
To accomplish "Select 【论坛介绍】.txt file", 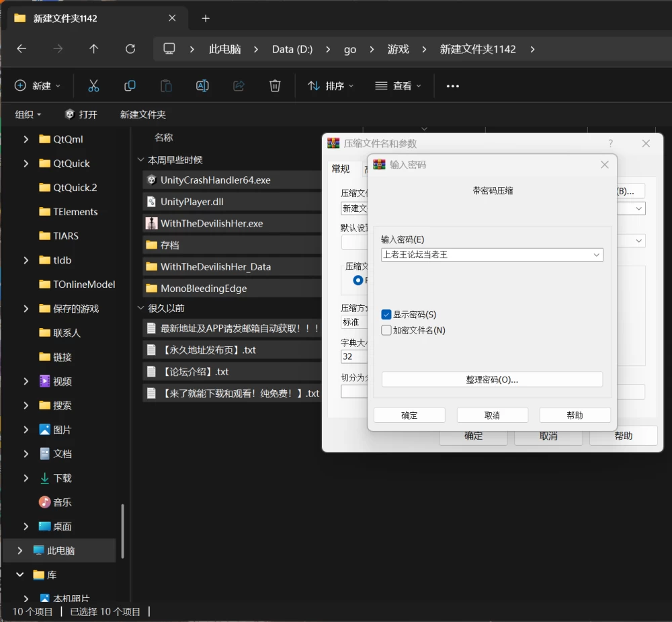I will pyautogui.click(x=232, y=371).
